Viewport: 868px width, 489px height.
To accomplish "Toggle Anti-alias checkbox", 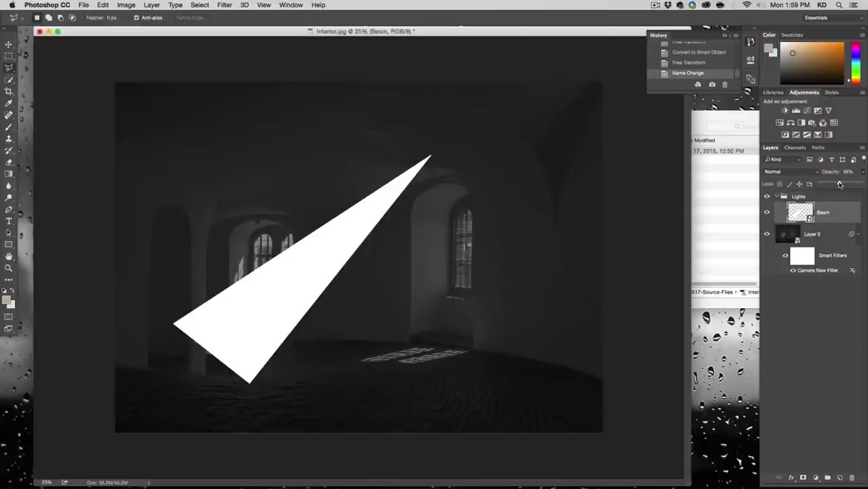I will point(137,17).
